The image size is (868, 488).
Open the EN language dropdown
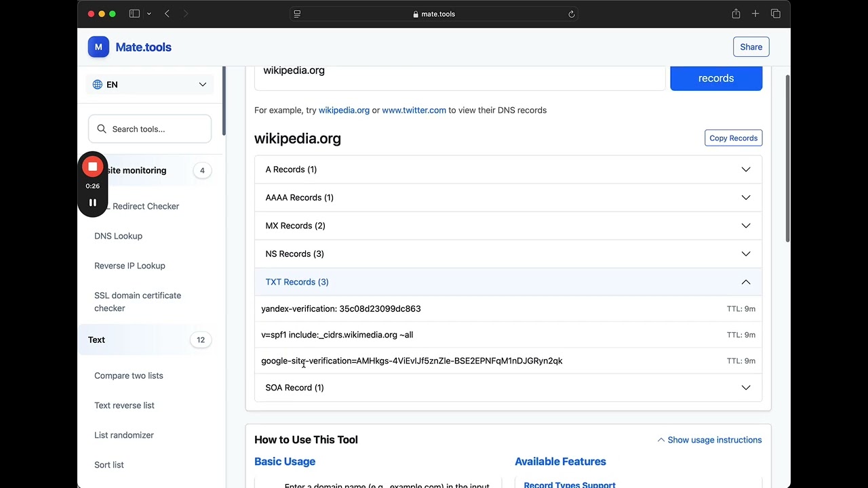coord(150,85)
